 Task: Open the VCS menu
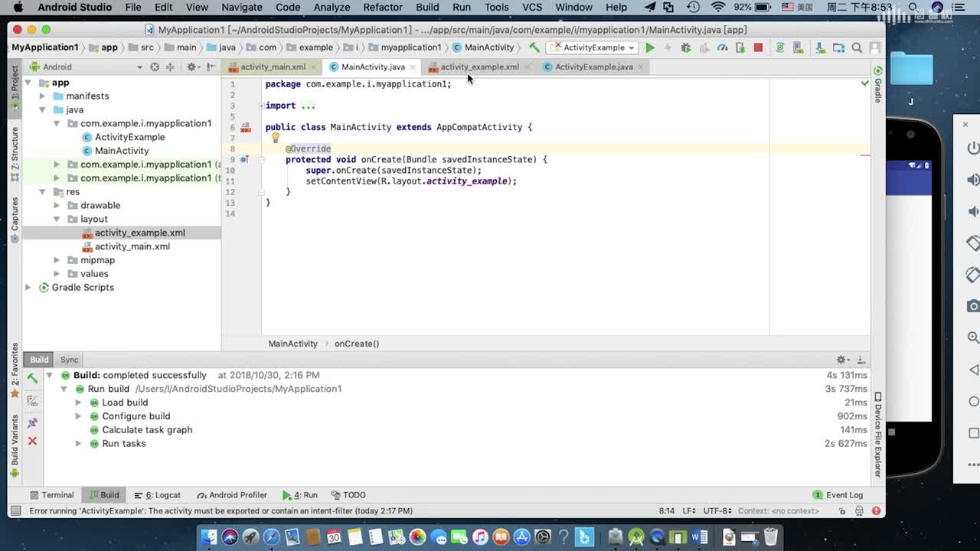(x=532, y=7)
